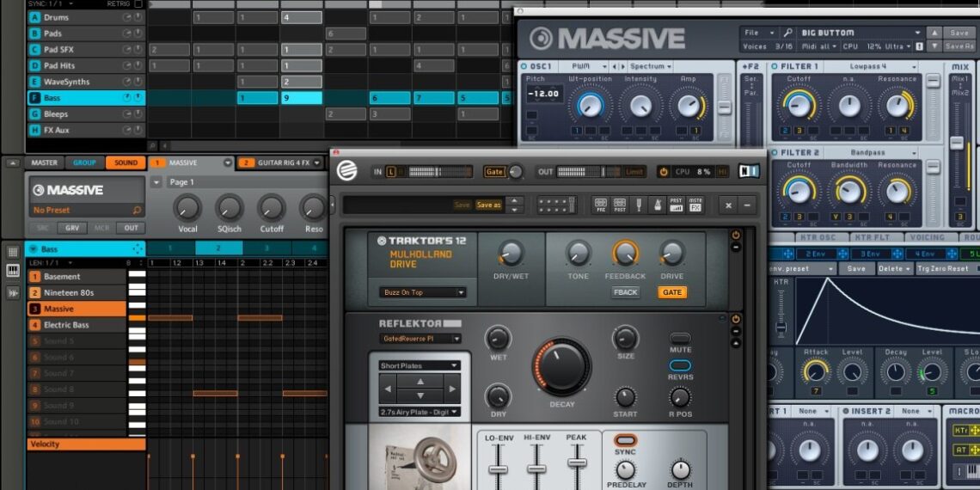The image size is (980, 490).
Task: Enable the REVRS switch in Reflektor
Action: tap(680, 365)
